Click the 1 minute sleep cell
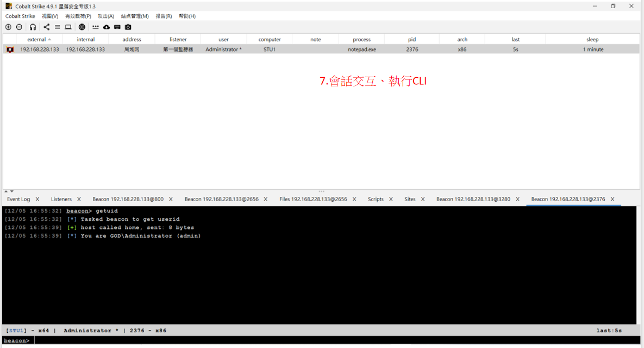This screenshot has width=644, height=348. pos(593,49)
